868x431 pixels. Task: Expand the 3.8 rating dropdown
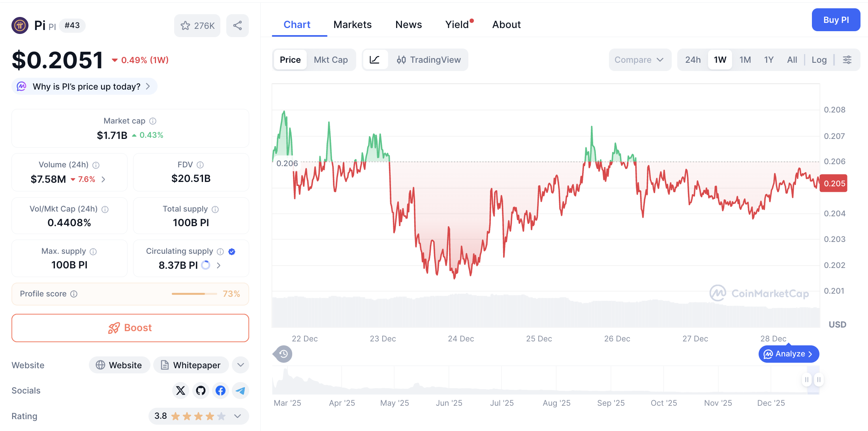pos(237,416)
